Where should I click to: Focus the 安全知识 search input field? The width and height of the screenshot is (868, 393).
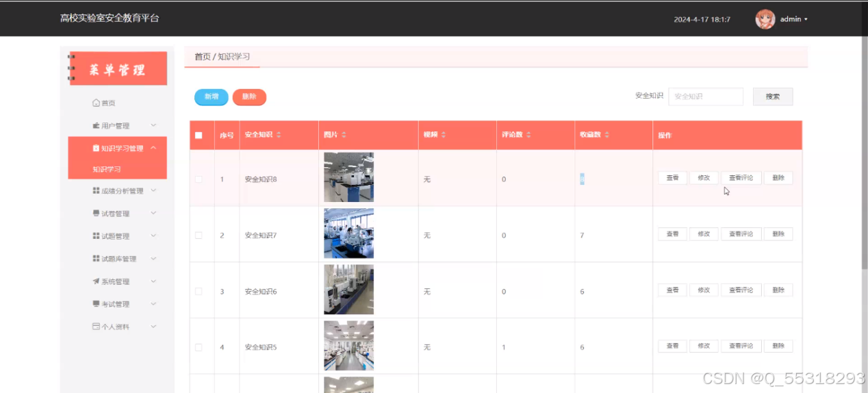(706, 97)
